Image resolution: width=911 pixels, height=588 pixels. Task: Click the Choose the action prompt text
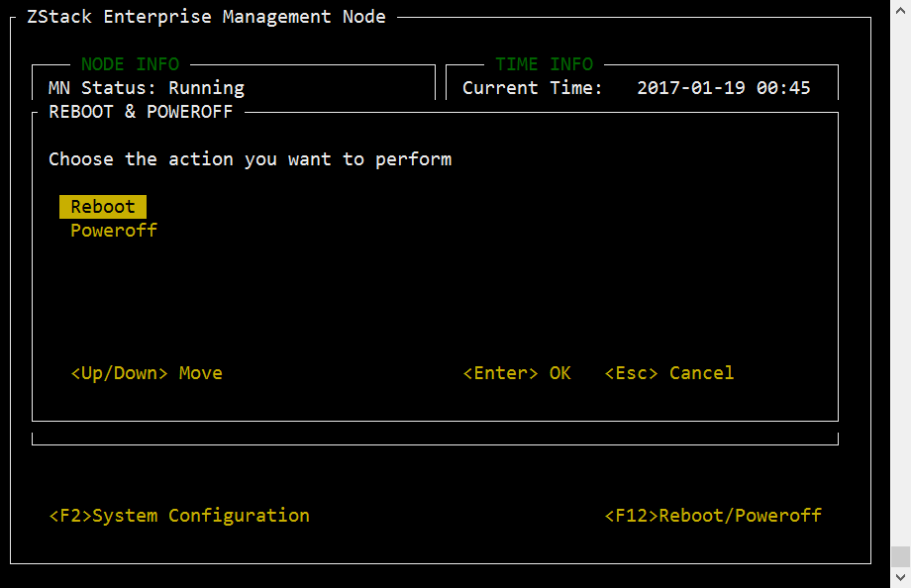(x=250, y=159)
